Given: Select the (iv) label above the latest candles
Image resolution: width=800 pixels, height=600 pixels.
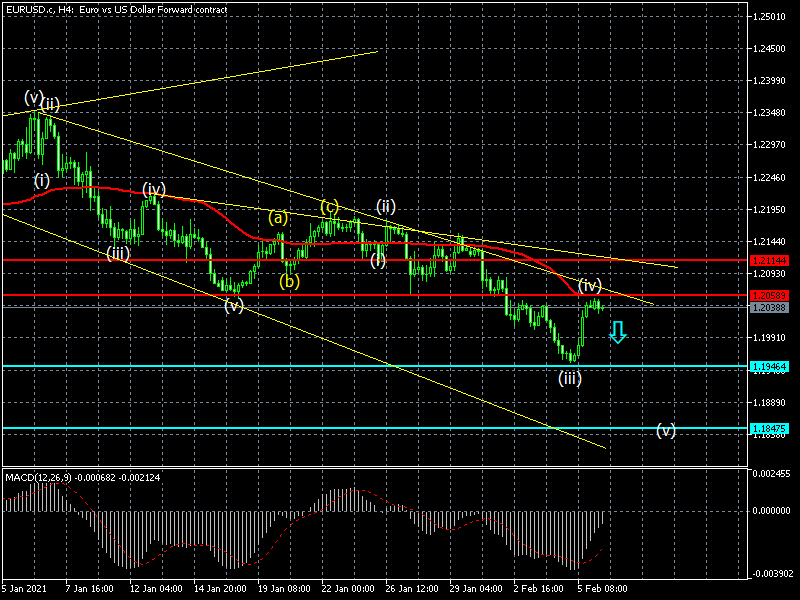Looking at the screenshot, I should click(590, 286).
